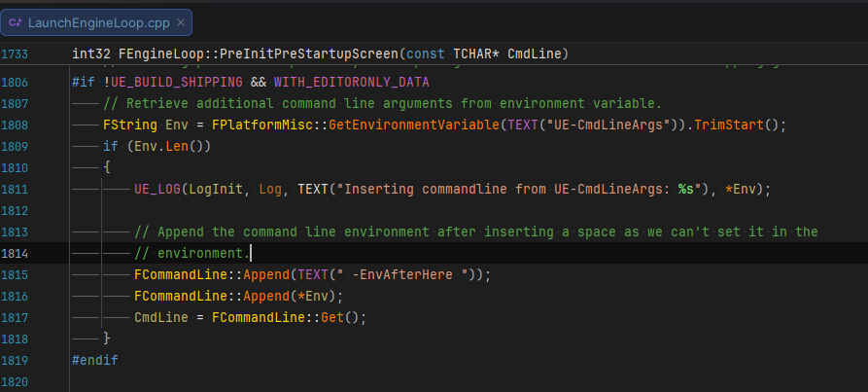Click FCommandLine::Get() call
Viewport: 868px width, 392px height.
(x=285, y=318)
